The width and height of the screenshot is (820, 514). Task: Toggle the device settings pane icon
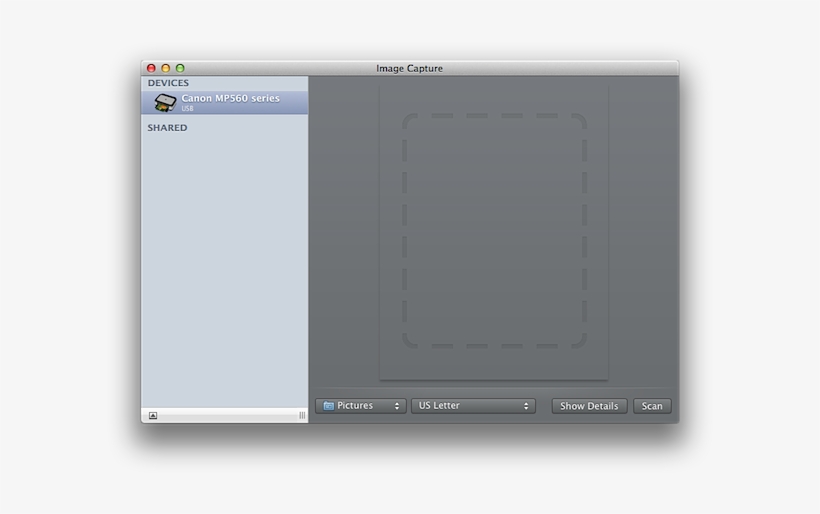(153, 416)
